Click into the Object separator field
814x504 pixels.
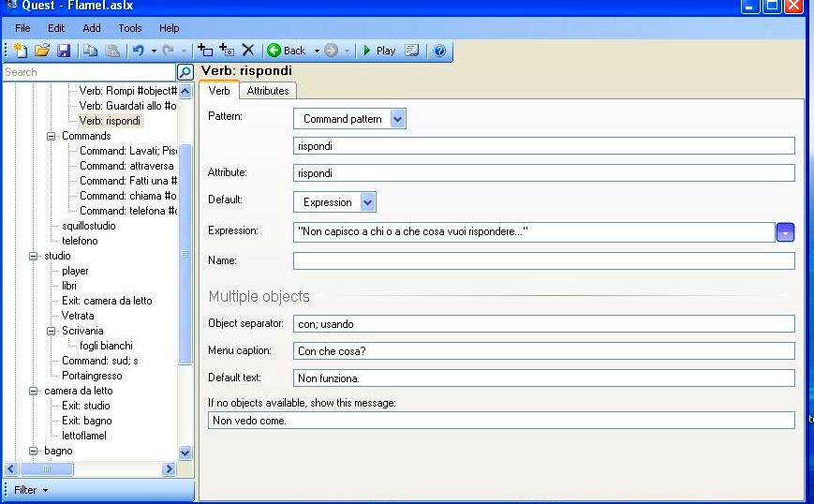543,324
